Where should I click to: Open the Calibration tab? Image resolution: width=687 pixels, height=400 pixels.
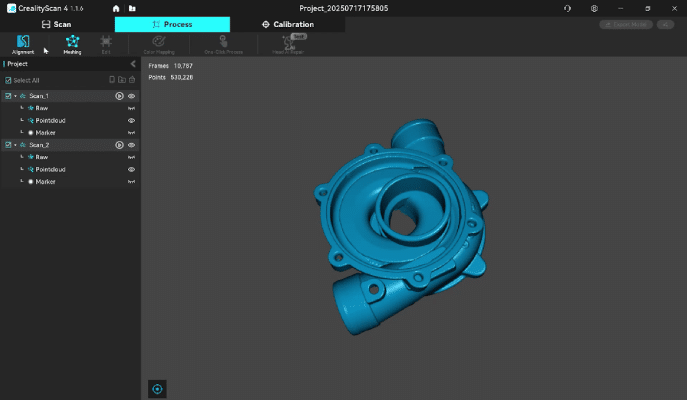[x=287, y=25]
